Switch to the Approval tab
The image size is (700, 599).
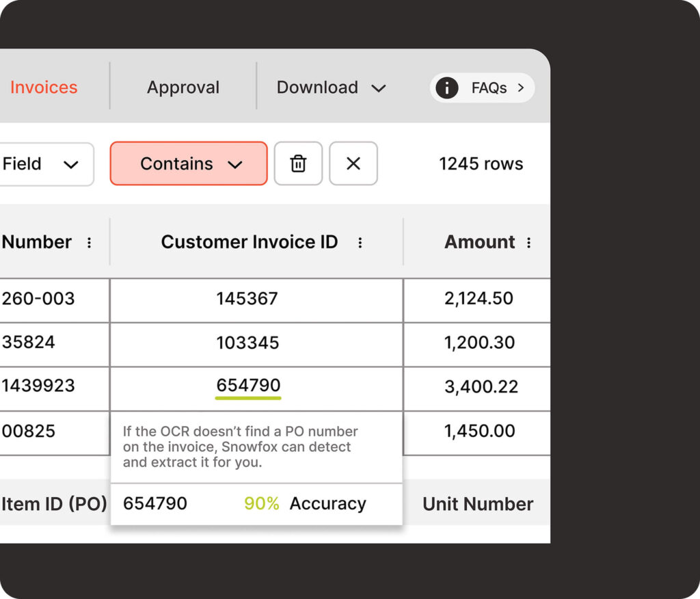click(x=183, y=88)
